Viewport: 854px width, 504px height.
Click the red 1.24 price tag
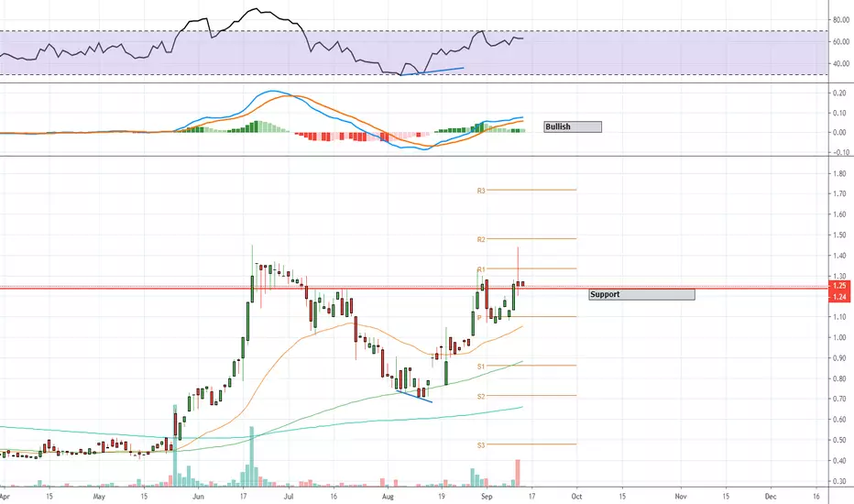click(839, 297)
